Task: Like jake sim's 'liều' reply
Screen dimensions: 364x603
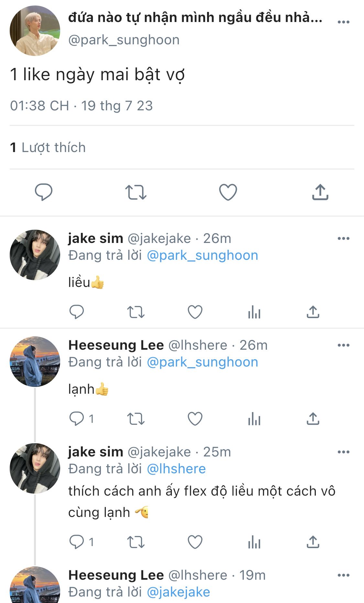Action: click(x=195, y=312)
